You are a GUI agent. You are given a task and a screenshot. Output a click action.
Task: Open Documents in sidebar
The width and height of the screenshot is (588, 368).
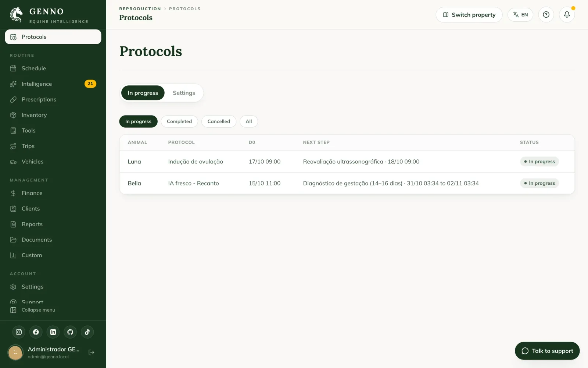click(53, 240)
